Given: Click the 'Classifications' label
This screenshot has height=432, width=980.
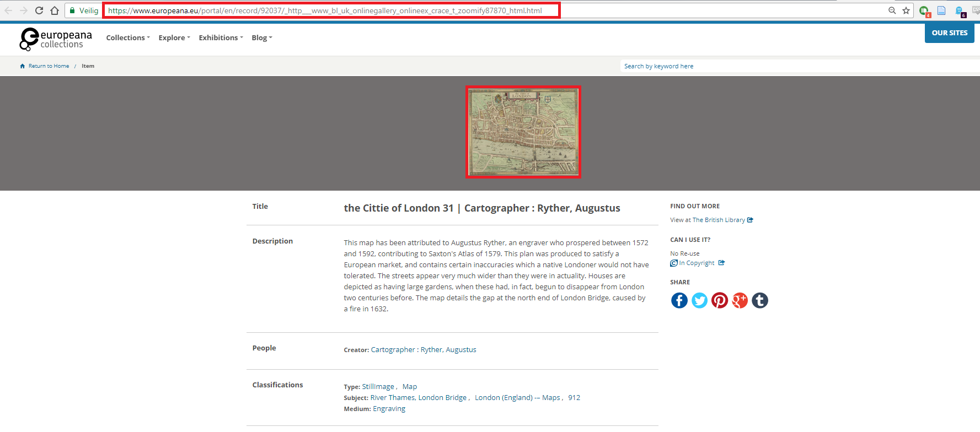Looking at the screenshot, I should coord(277,385).
